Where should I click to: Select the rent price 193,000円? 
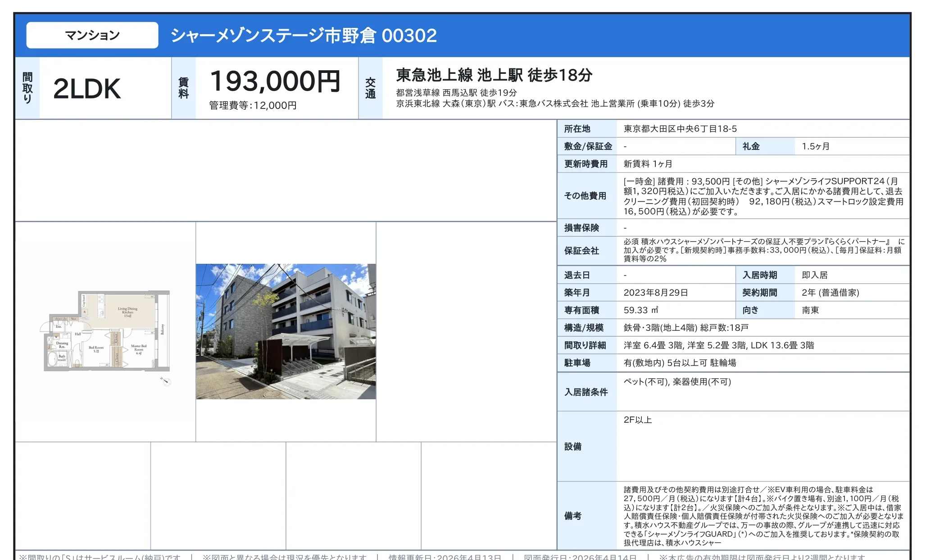[276, 83]
